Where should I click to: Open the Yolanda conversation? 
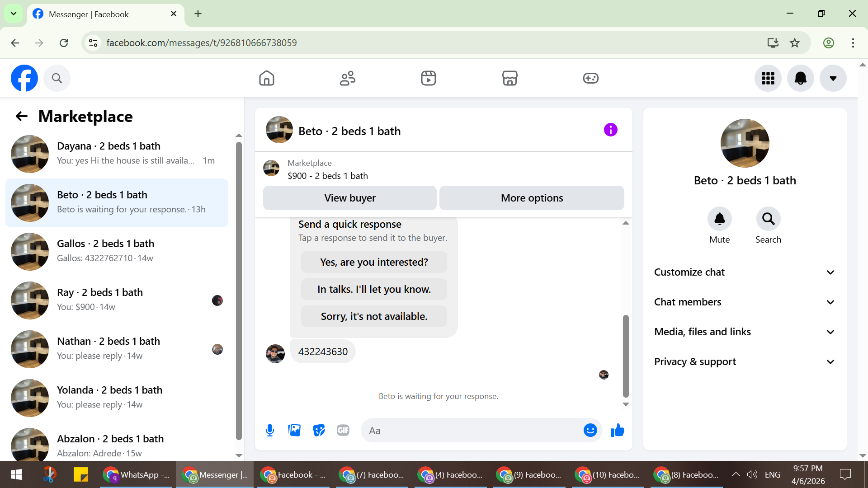pyautogui.click(x=117, y=398)
